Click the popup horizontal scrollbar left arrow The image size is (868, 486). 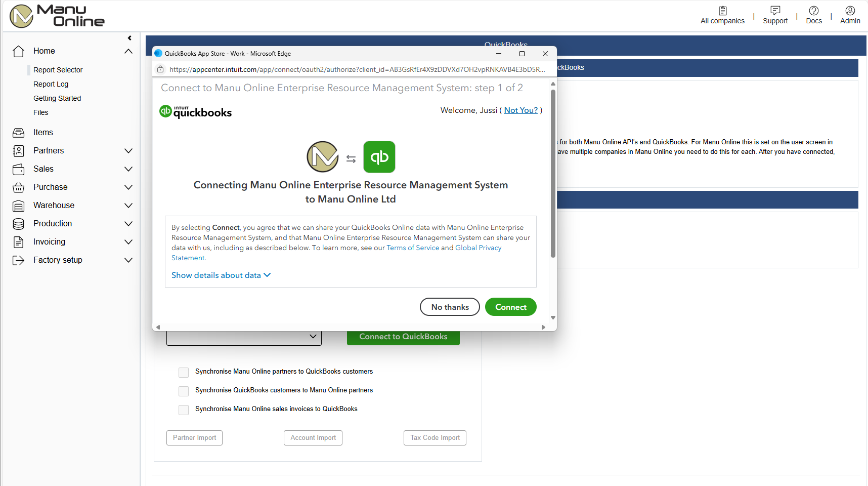click(158, 328)
